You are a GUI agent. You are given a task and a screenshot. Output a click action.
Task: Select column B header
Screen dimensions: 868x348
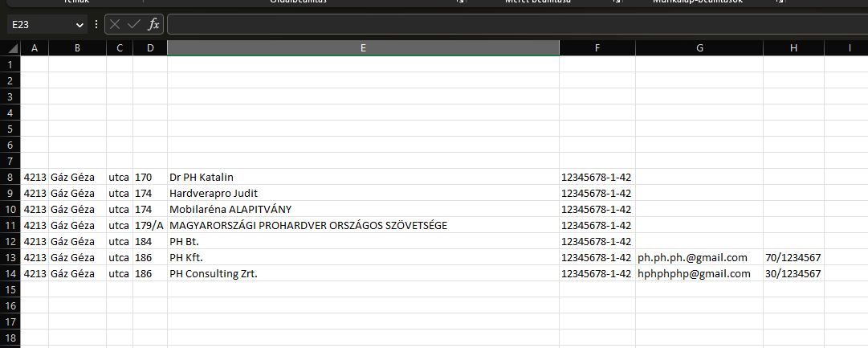pyautogui.click(x=78, y=48)
